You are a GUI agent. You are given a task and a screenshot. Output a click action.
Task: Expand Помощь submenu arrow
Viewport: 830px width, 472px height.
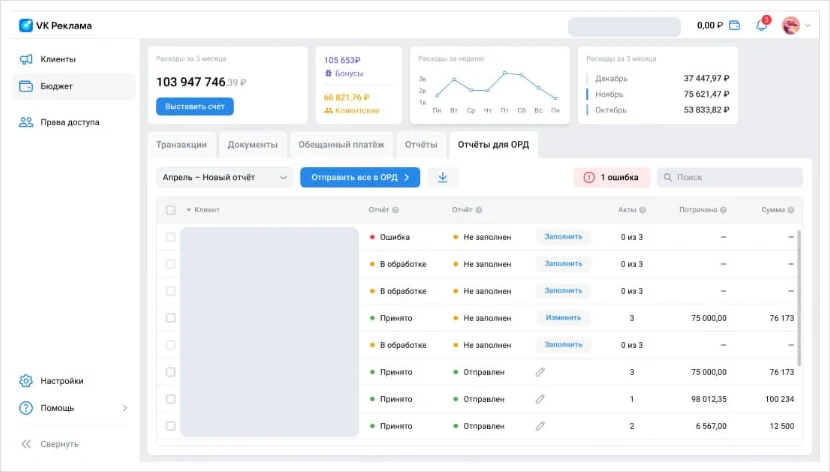click(125, 408)
